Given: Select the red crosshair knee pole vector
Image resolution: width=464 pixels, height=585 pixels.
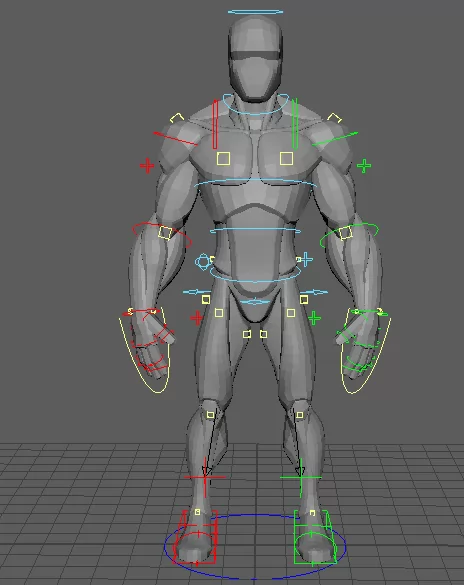Looking at the screenshot, I should tap(205, 477).
